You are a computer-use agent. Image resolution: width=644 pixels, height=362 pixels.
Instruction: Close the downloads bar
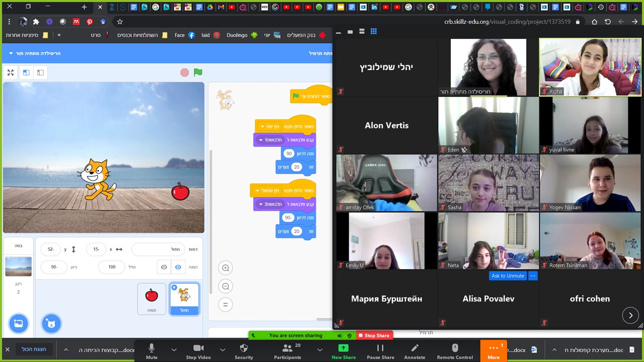[7, 349]
